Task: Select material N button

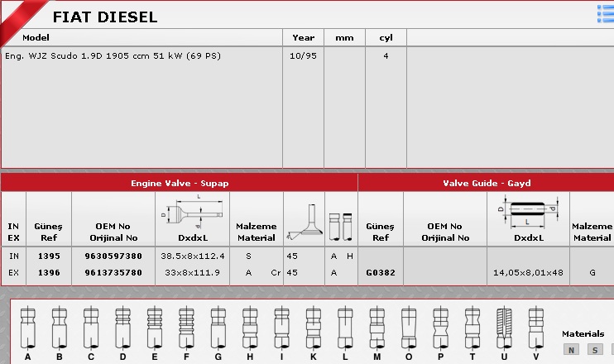Action: coord(571,350)
